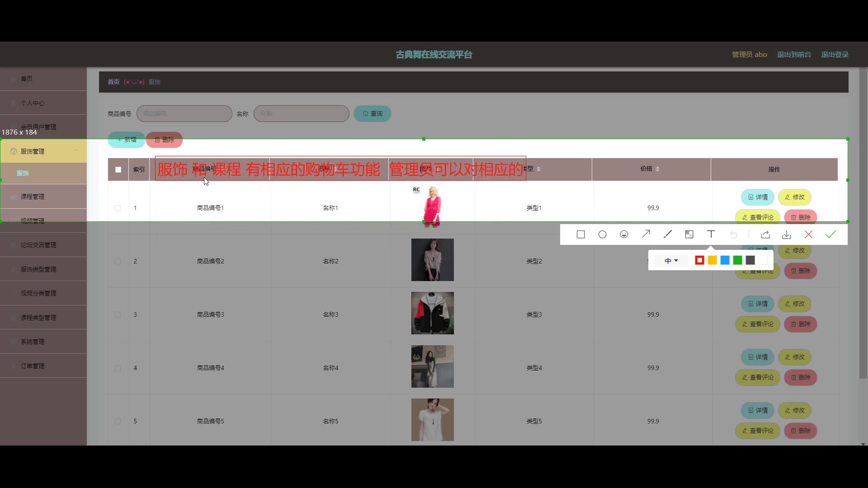Open the emoji sticker tool
Image resolution: width=868 pixels, height=488 pixels.
pyautogui.click(x=624, y=235)
